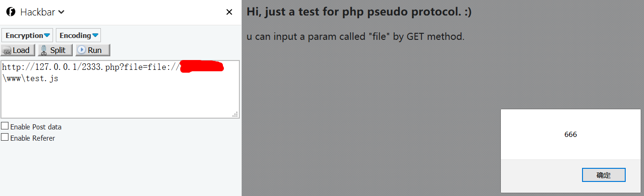Click the Load URL button
Viewport: 644px width, 196px height.
tap(18, 50)
